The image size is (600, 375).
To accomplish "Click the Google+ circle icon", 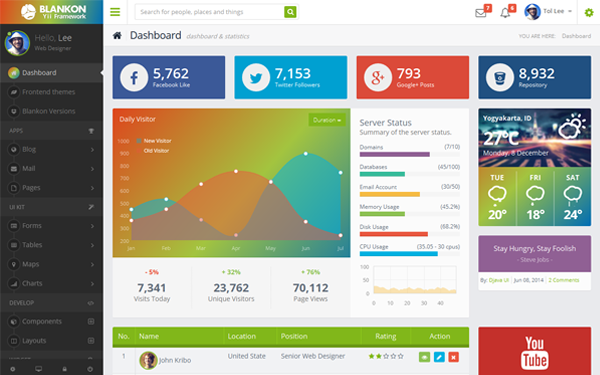I will coord(378,77).
